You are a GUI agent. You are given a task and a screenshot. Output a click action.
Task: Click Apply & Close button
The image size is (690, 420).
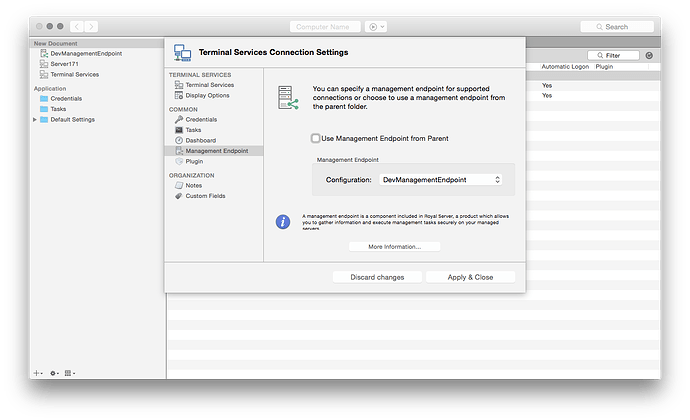[470, 276]
